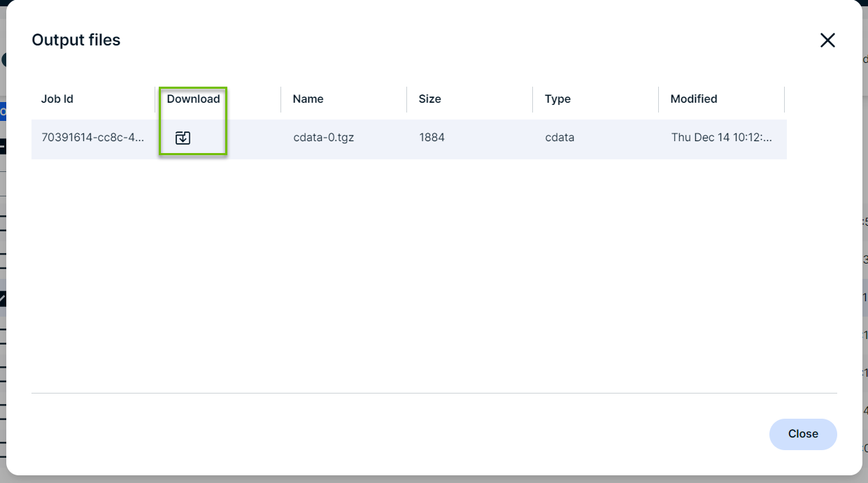868x483 pixels.
Task: Click the column divider right of Type header
Action: (658, 99)
